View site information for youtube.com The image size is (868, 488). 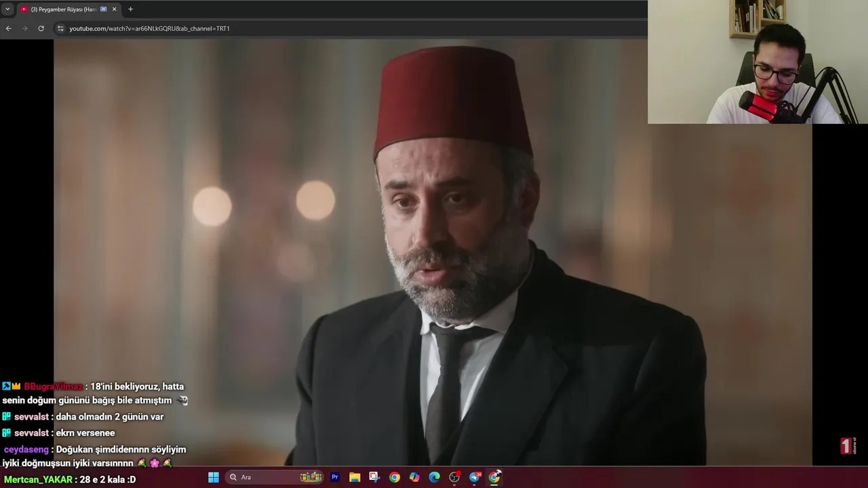coord(60,28)
